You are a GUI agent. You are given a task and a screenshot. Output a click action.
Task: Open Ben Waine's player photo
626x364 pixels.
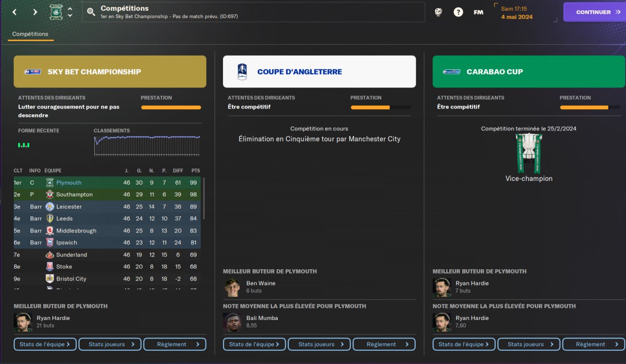232,288
